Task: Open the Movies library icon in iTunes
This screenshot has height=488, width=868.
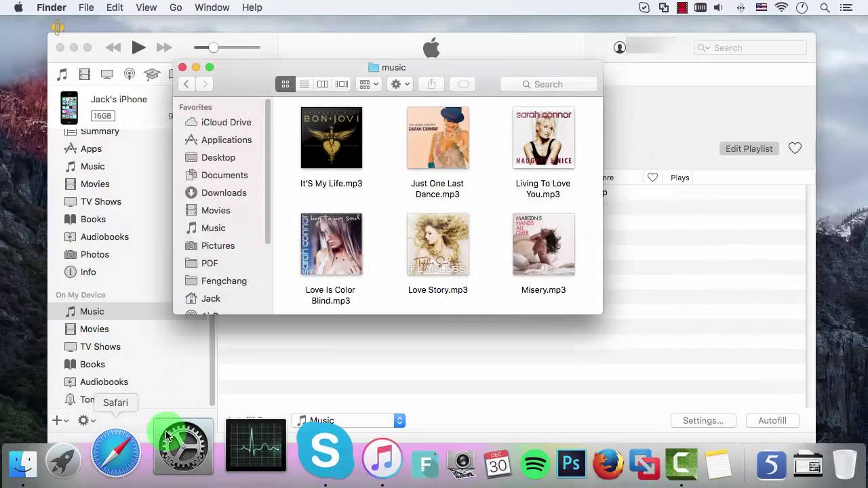Action: 85,75
